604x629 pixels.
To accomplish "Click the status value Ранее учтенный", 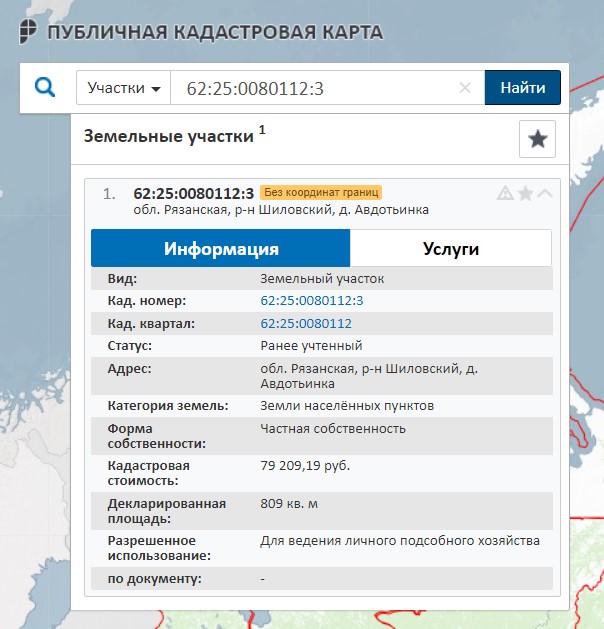I will [311, 345].
